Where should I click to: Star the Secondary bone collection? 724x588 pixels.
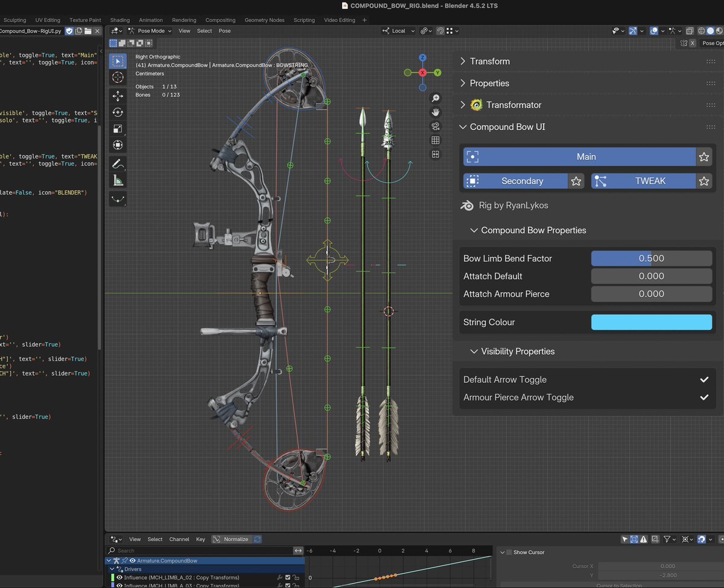click(x=576, y=181)
